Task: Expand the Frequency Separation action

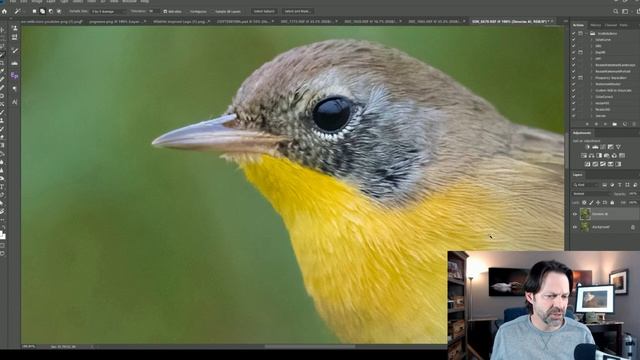Action: tap(592, 78)
